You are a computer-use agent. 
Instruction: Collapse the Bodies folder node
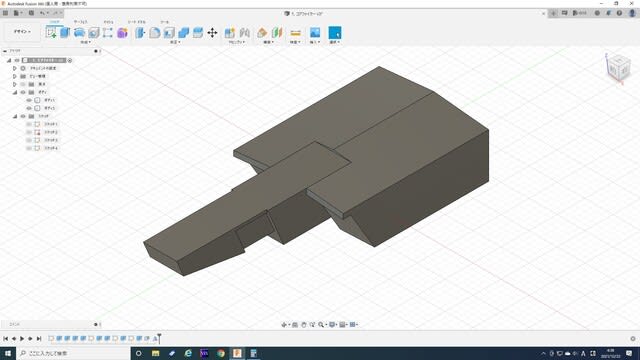(x=15, y=92)
